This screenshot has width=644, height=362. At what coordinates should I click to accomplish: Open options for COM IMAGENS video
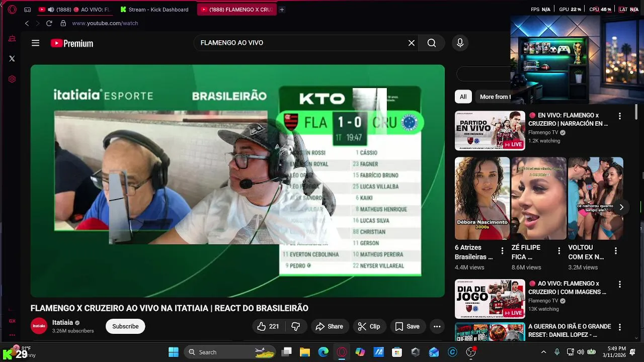[x=620, y=285]
